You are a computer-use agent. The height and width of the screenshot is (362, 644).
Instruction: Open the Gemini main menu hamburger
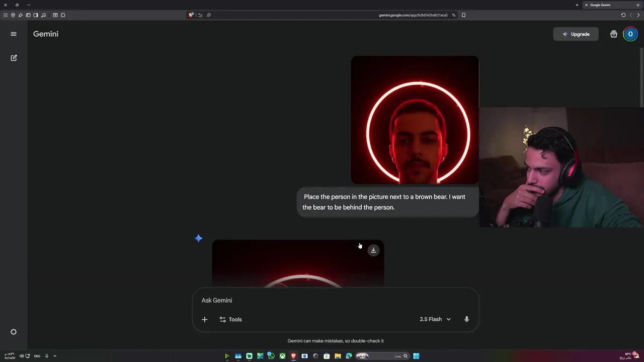pyautogui.click(x=14, y=34)
